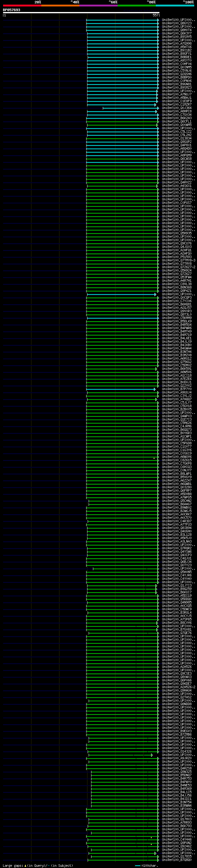Open hit UniRef100_B9GFY1
The width and height of the screenshot is (197, 868).
(x=177, y=54)
